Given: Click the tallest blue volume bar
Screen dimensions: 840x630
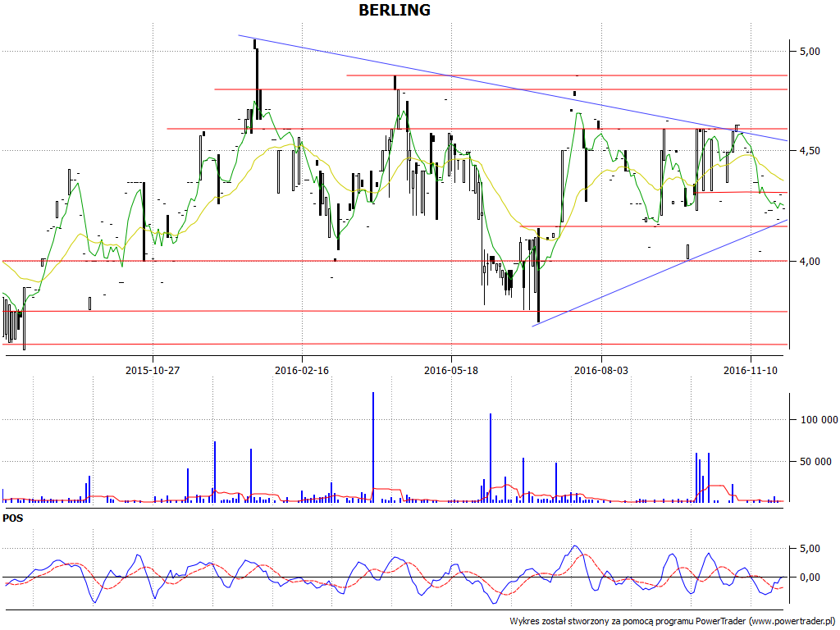Looking at the screenshot, I should (373, 447).
